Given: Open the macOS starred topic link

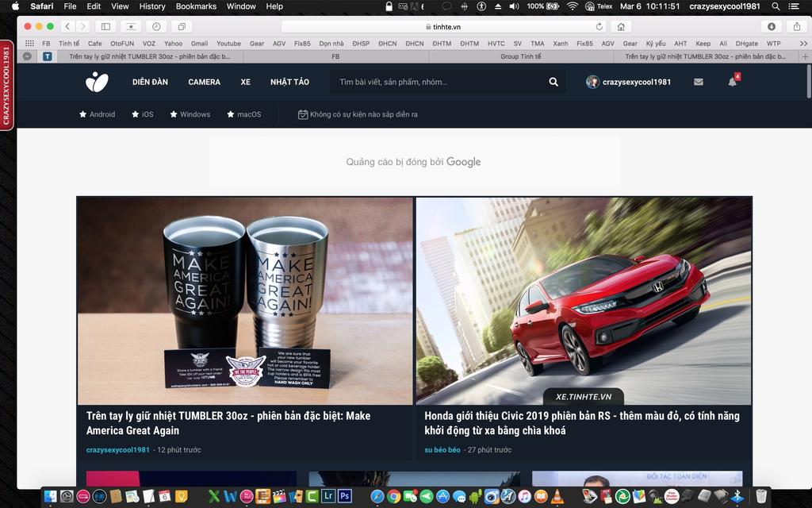Looking at the screenshot, I should (244, 114).
